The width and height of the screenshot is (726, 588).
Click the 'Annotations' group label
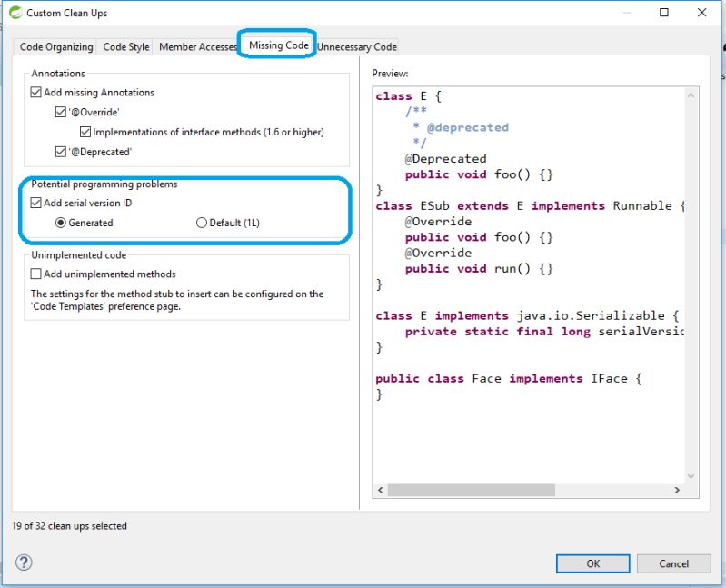(58, 73)
